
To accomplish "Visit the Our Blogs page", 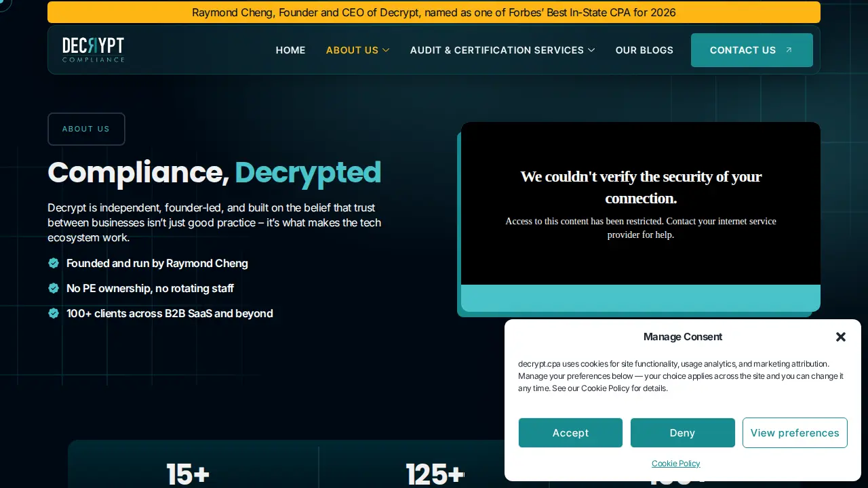I will coord(644,50).
